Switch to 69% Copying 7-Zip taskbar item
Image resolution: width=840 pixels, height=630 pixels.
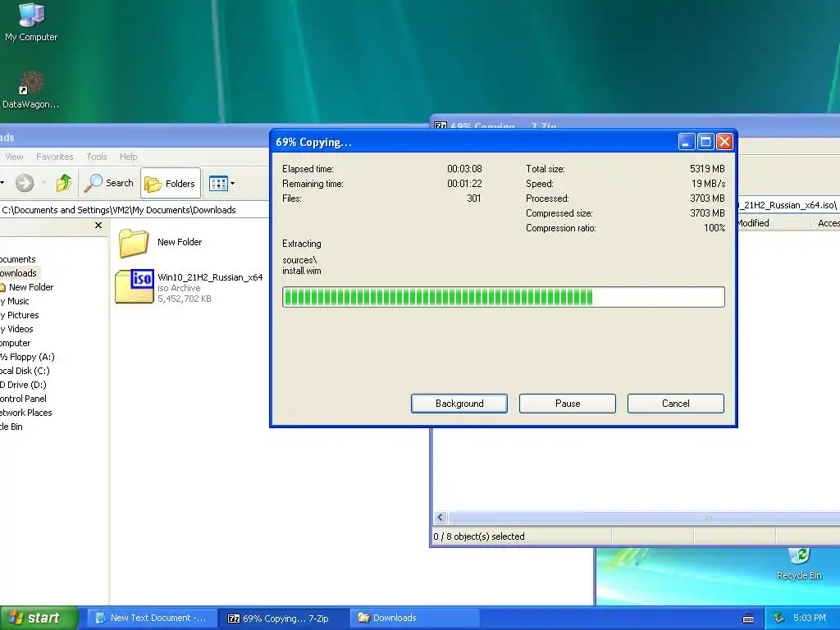click(x=284, y=618)
